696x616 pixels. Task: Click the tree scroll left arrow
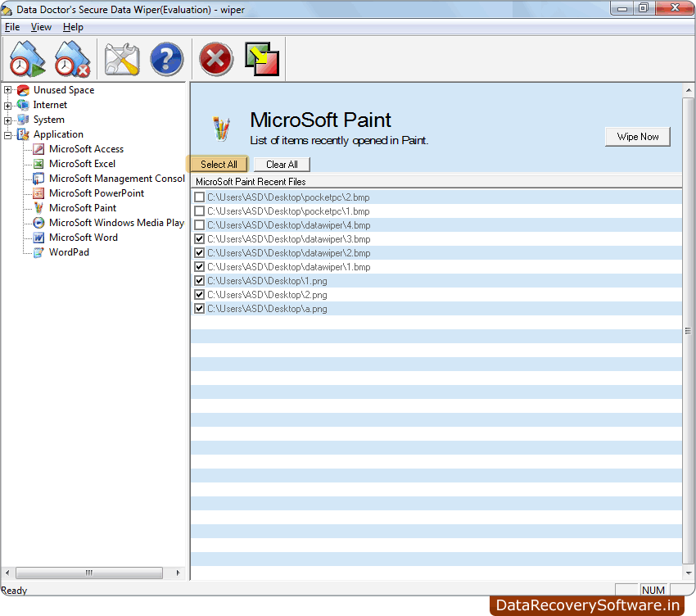click(x=7, y=573)
